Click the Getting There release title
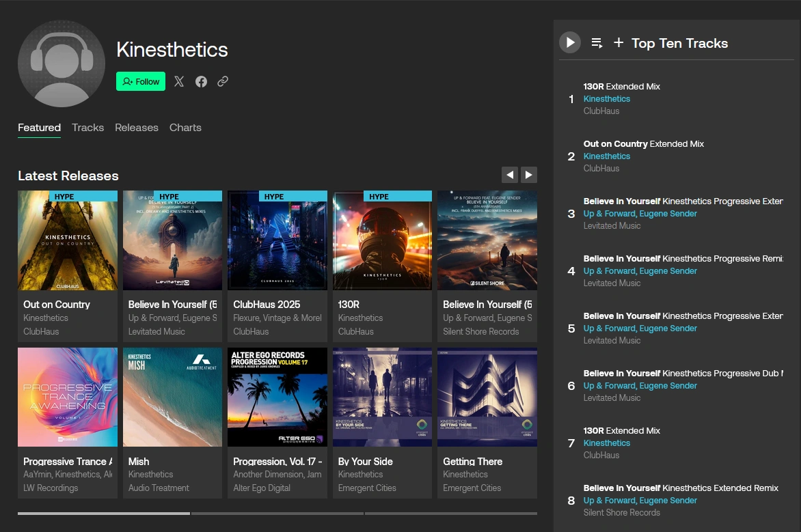This screenshot has width=801, height=532. coord(472,462)
